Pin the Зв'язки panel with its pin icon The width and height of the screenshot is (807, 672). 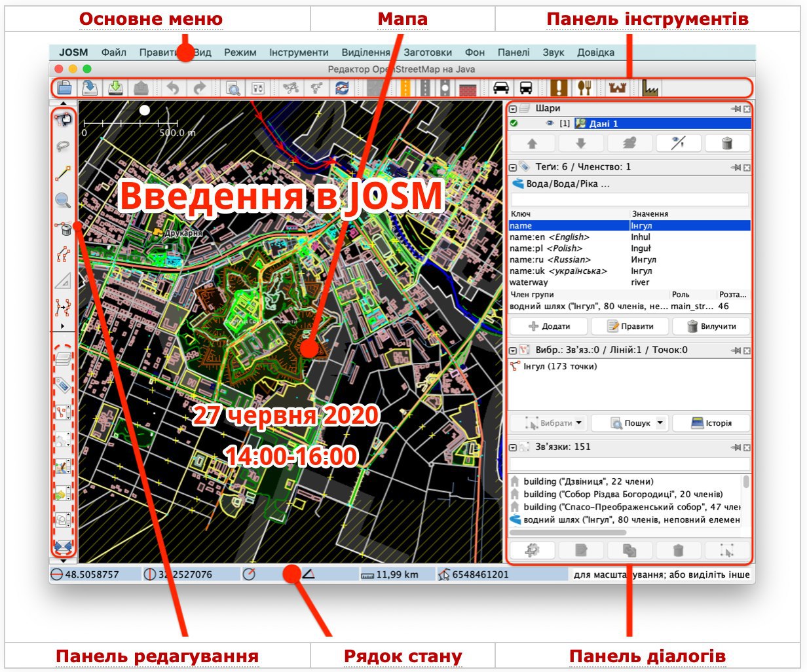(736, 448)
